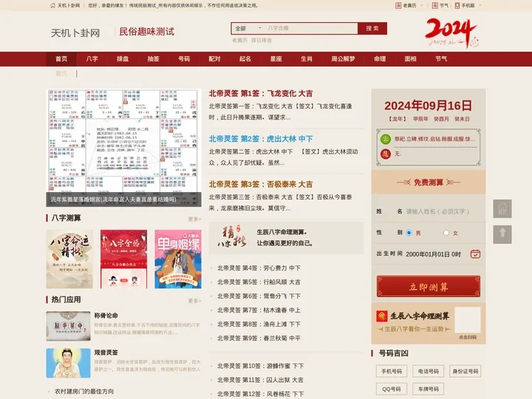Viewport: 532px width, 399px height.
Task: Open 北帝灵签 第5签:行船风顺 大吉
Action: pyautogui.click(x=259, y=282)
